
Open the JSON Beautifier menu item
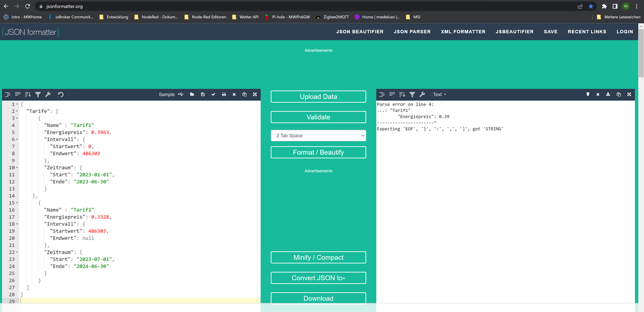(360, 32)
